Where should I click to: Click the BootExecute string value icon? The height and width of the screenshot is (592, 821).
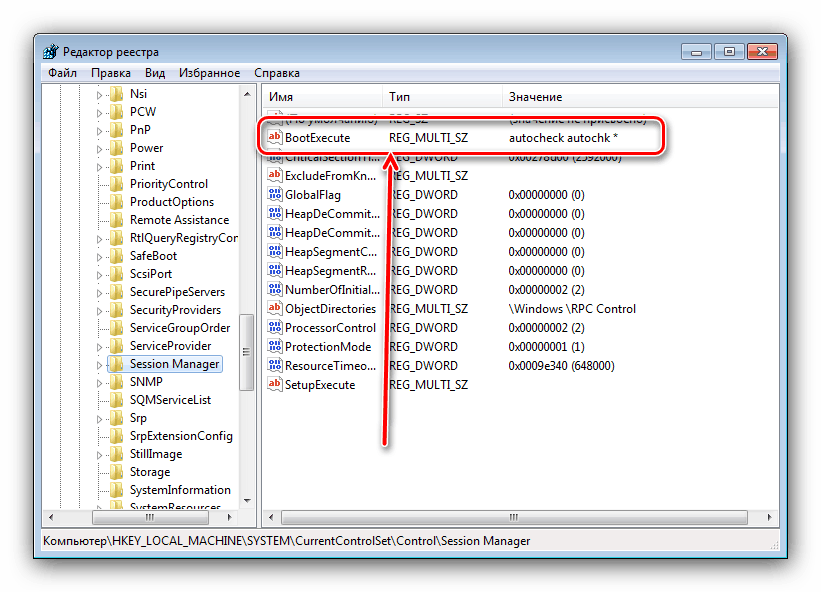click(274, 138)
